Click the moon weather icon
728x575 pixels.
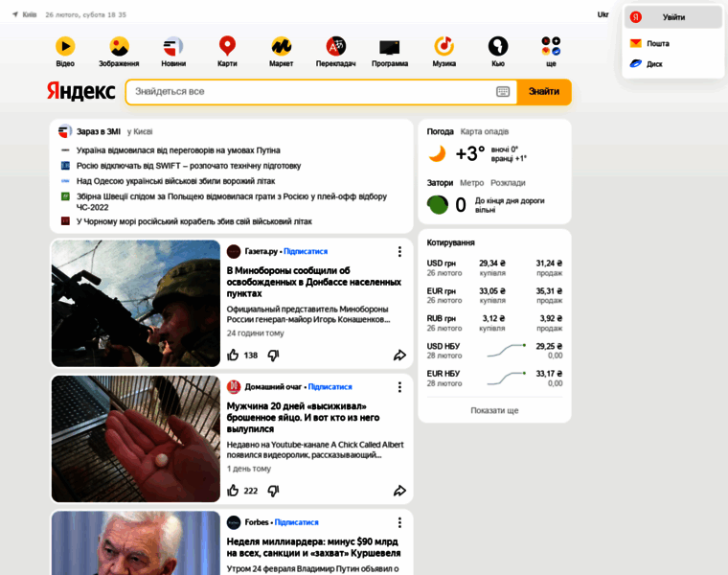click(437, 153)
